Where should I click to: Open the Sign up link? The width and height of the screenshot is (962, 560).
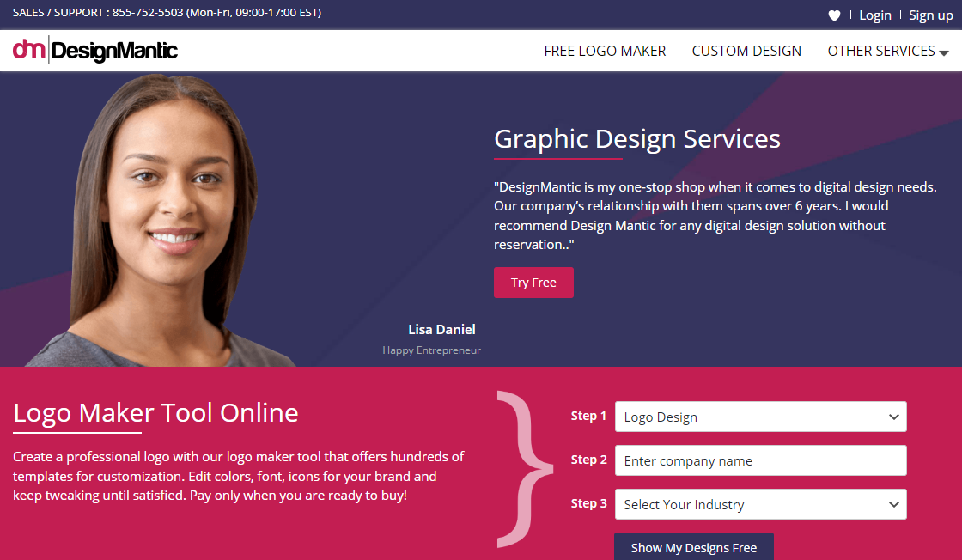pyautogui.click(x=930, y=15)
